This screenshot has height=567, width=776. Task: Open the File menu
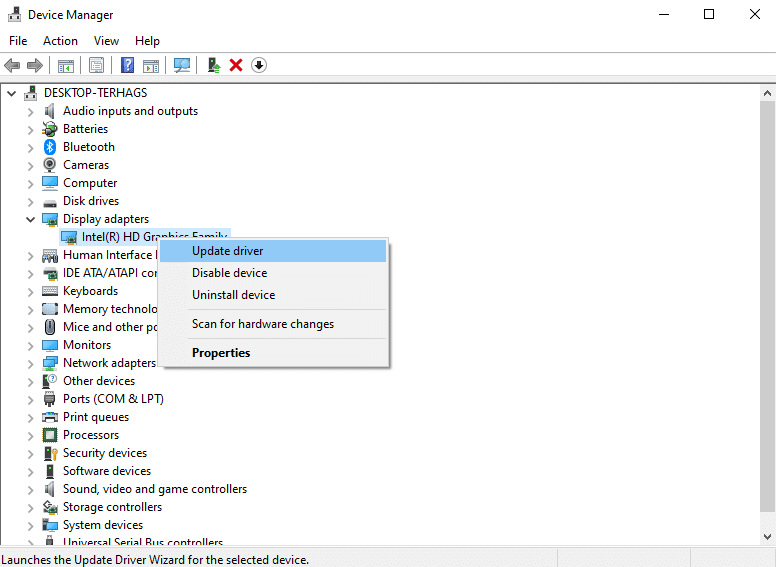pyautogui.click(x=18, y=41)
